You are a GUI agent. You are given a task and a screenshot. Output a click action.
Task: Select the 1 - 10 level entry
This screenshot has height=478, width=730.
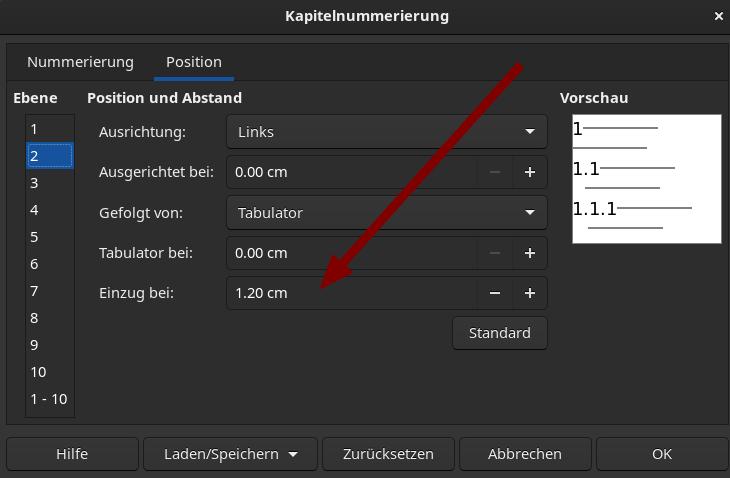pyautogui.click(x=48, y=399)
